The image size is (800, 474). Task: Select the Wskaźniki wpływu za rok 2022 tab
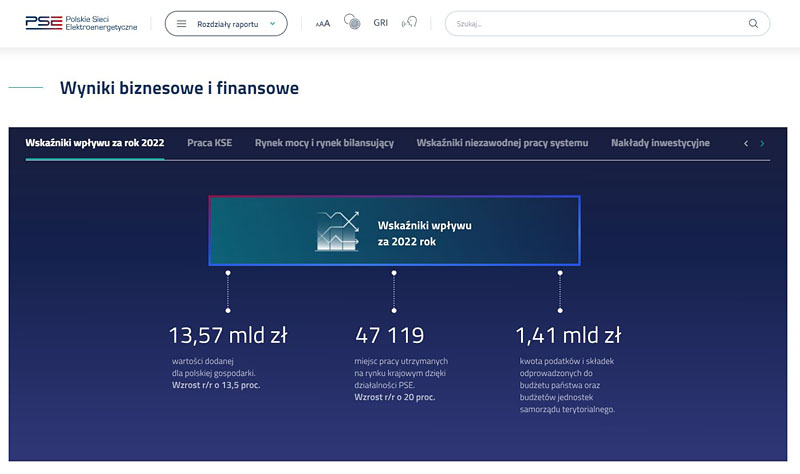[x=95, y=143]
